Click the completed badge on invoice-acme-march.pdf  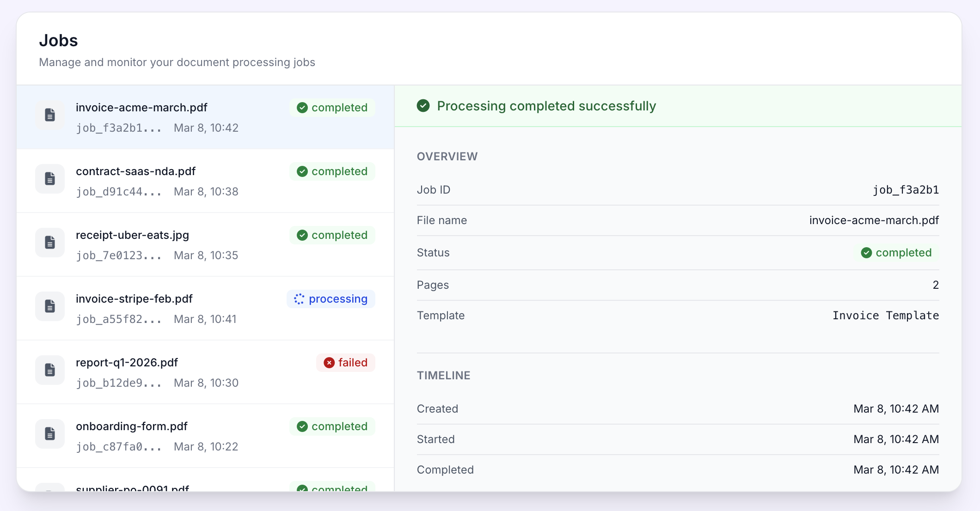332,107
